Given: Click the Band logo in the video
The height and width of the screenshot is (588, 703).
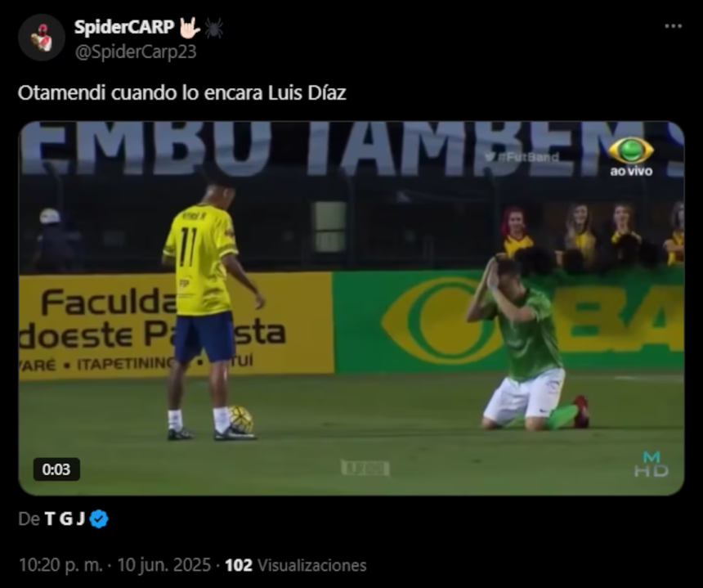Looking at the screenshot, I should click(x=631, y=150).
